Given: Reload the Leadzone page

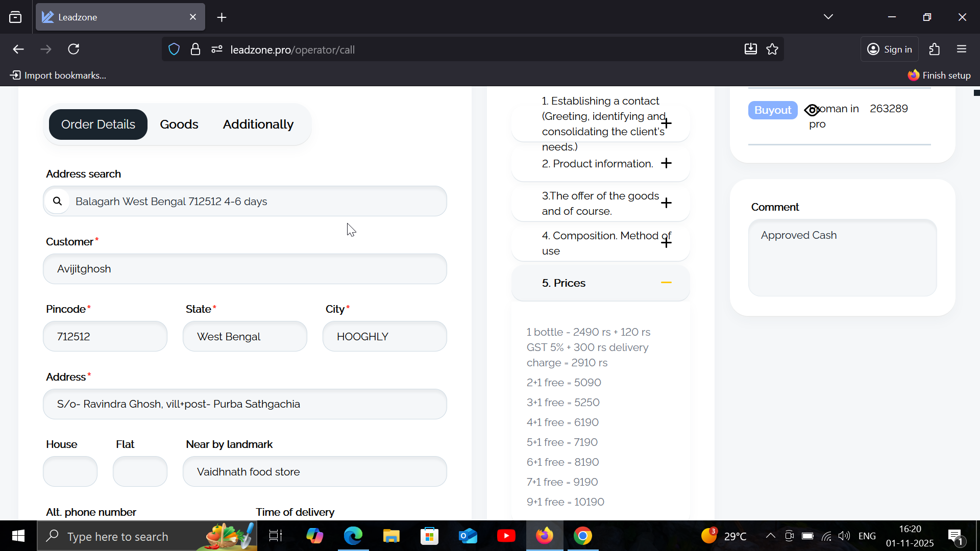Looking at the screenshot, I should coord(74,49).
